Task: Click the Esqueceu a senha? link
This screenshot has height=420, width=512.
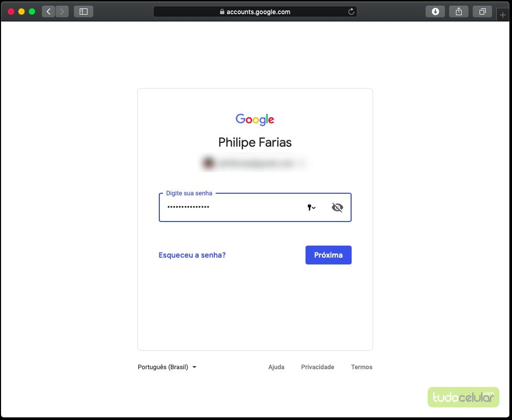Action: click(x=192, y=255)
